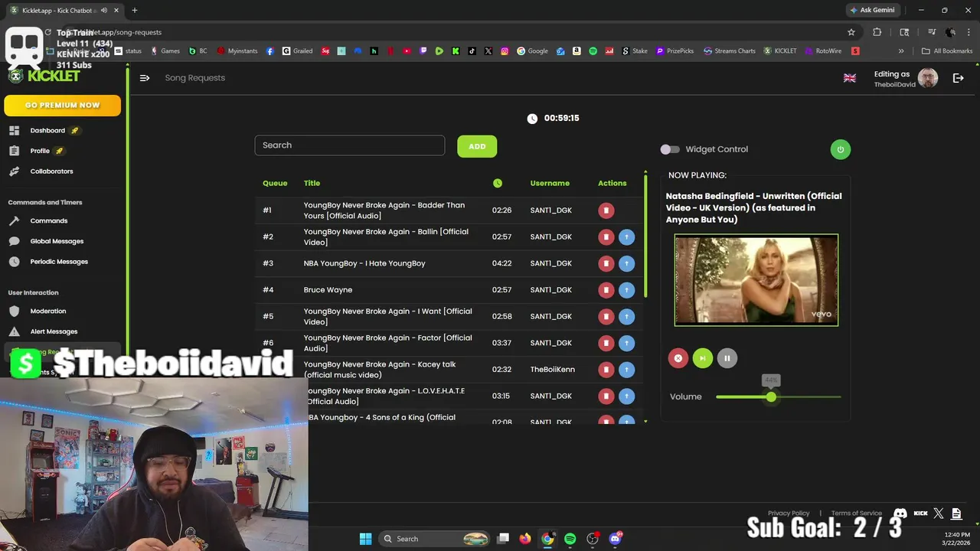Delete the I Want song request
Image resolution: width=980 pixels, height=551 pixels.
click(x=606, y=317)
